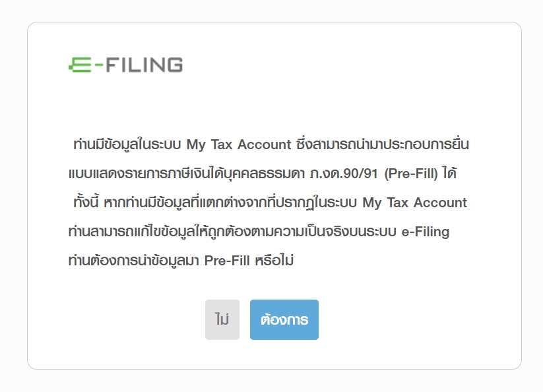Click the question line ท่านต้องการนำข้อมูลมา Pre-Fill
The height and width of the screenshot is (392, 543).
181,261
